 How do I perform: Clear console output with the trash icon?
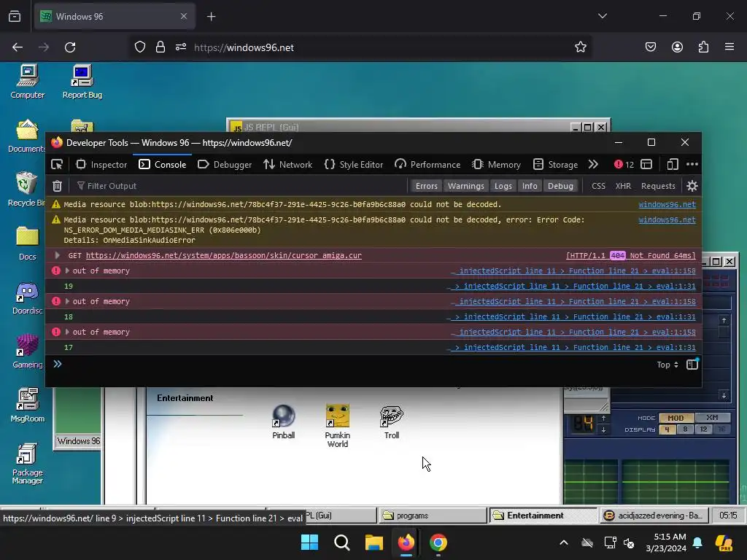(x=57, y=186)
